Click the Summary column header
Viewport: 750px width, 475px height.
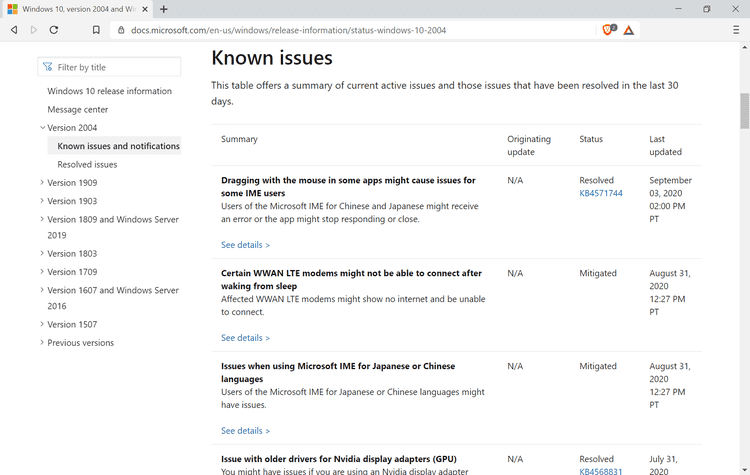click(239, 139)
